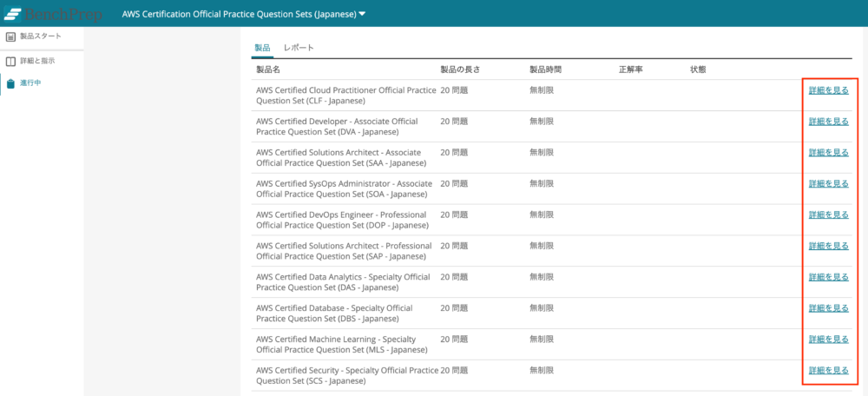The height and width of the screenshot is (396, 868).
Task: Click the 進行中 clipboard icon
Action: click(10, 83)
